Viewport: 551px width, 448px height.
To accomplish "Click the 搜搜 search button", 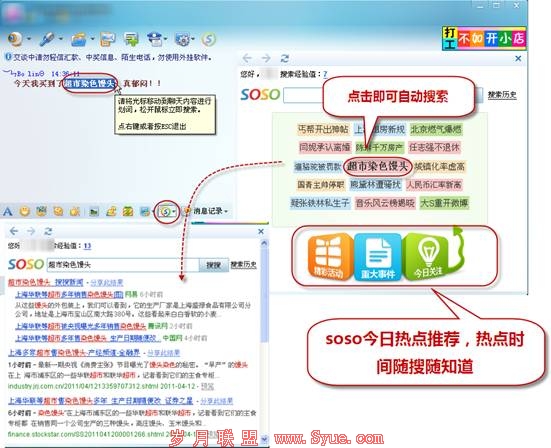I will click(x=214, y=265).
